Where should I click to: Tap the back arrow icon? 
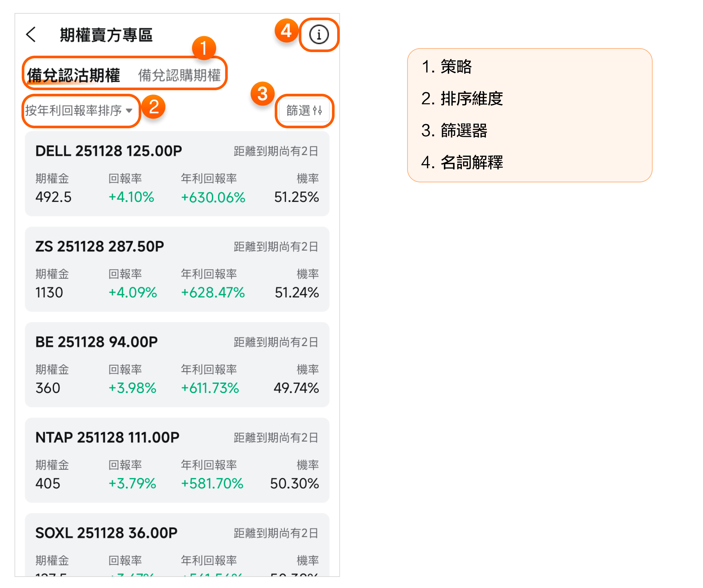point(31,35)
